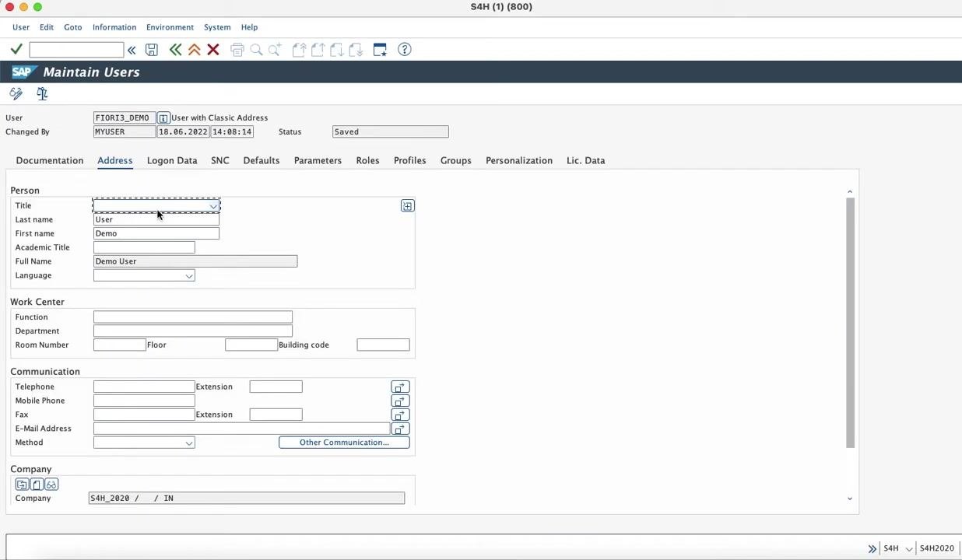The image size is (962, 560).
Task: Switch to the Roles tab
Action: [367, 161]
